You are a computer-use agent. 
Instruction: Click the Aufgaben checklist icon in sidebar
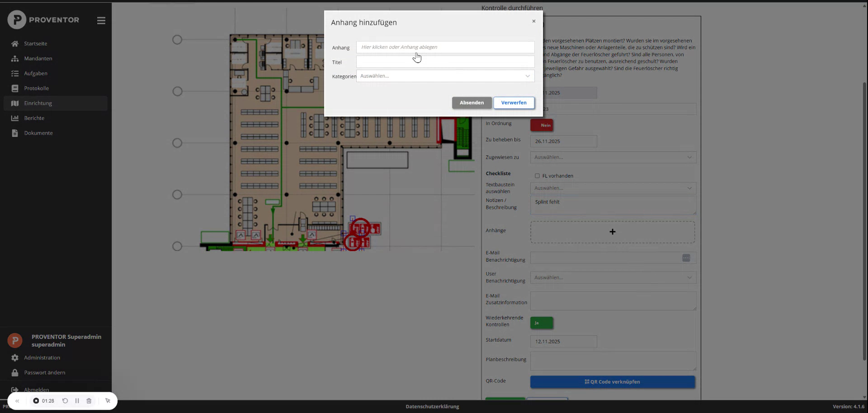(15, 73)
